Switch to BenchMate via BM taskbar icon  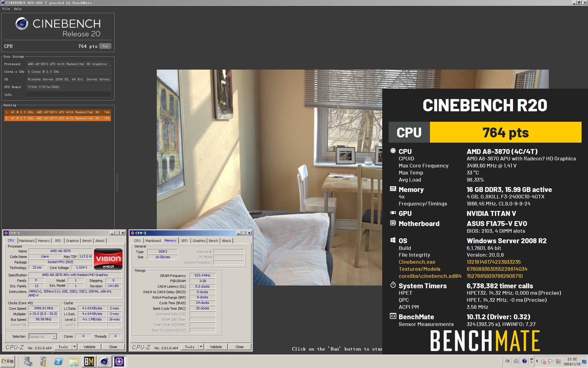coord(89,362)
